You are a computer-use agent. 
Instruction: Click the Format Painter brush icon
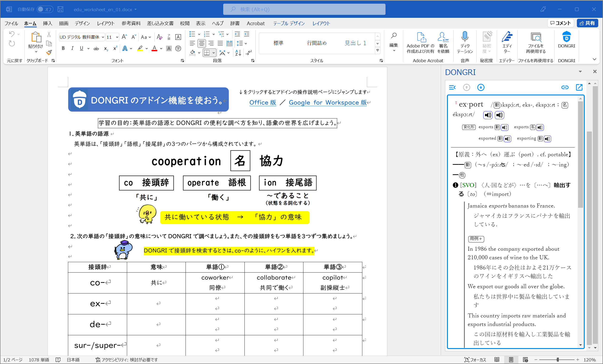[x=49, y=52]
